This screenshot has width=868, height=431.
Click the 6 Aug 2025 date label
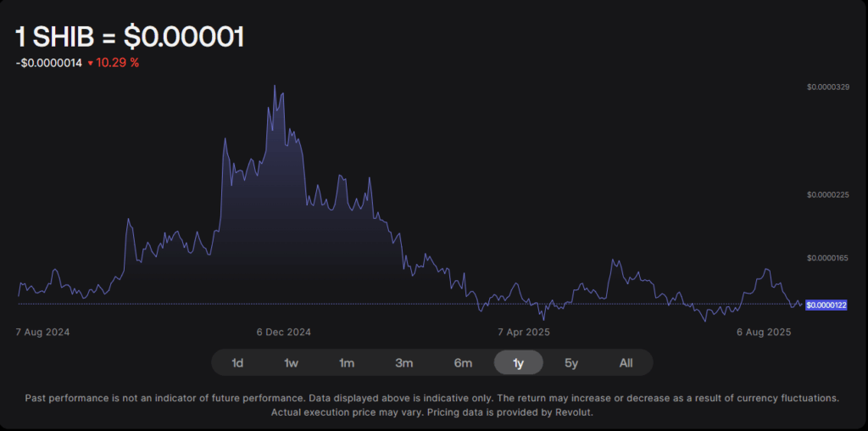[x=764, y=333]
